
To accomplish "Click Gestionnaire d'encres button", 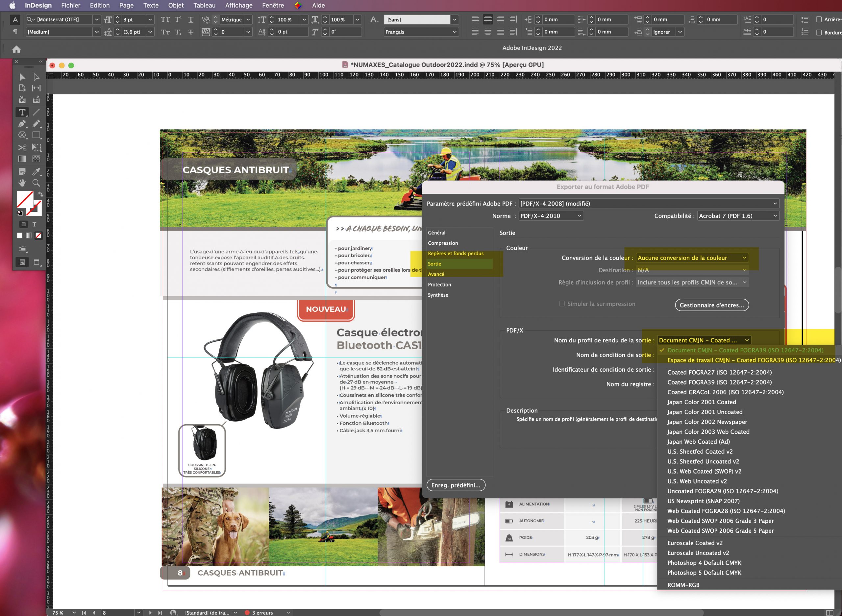I will coord(711,305).
